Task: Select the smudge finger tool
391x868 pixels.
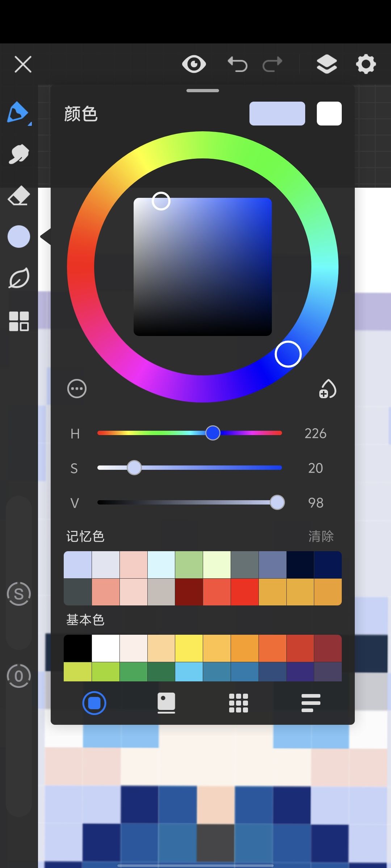Action: [x=18, y=154]
